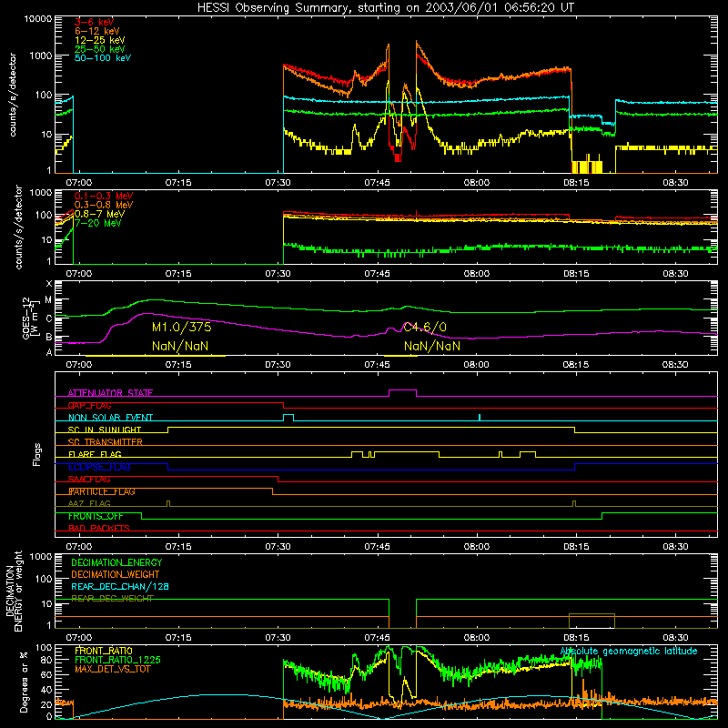Select the GAP_FLAG label
Image resolution: width=728 pixels, height=728 pixels.
pos(89,405)
